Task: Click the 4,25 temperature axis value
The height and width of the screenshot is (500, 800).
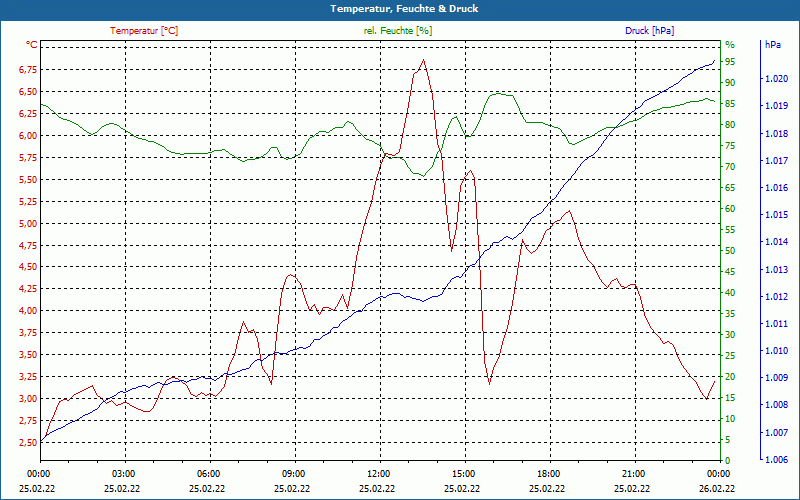Action: [x=28, y=288]
